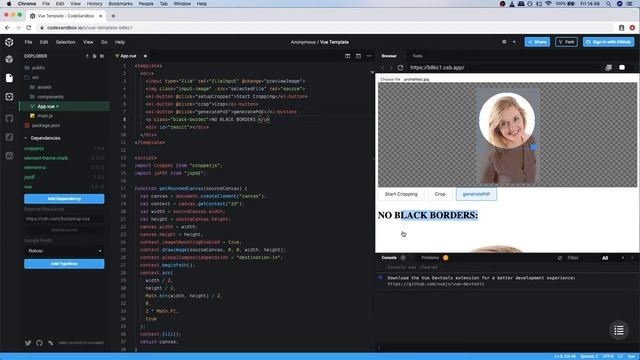Image resolution: width=640 pixels, height=360 pixels.
Task: Open vue-devtools GitHub link in console
Action: 436,284
